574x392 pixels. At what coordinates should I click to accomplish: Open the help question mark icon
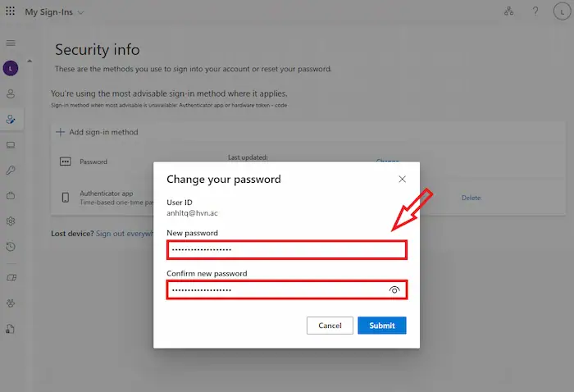[x=535, y=12]
